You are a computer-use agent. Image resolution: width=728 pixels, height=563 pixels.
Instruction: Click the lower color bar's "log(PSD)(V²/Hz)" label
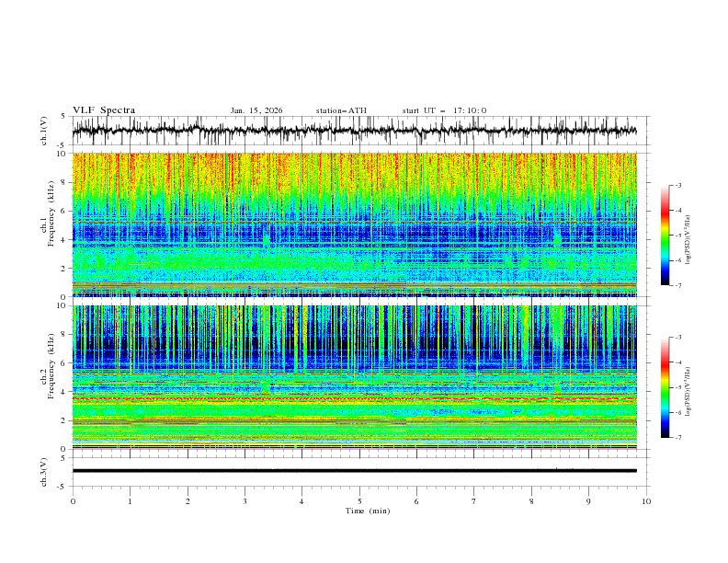[688, 392]
